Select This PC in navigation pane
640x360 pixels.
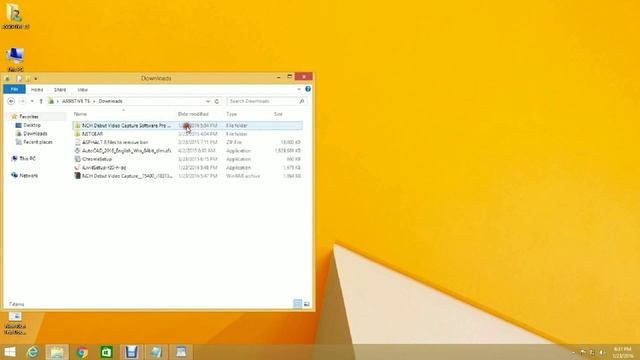27,158
